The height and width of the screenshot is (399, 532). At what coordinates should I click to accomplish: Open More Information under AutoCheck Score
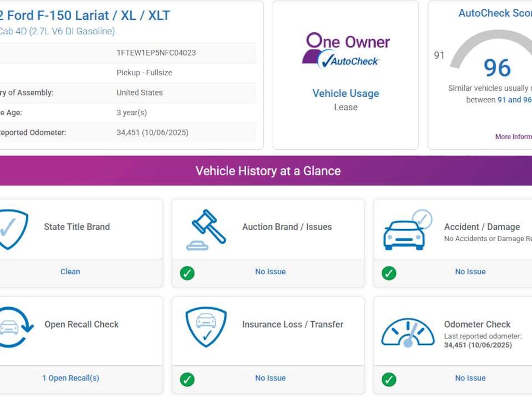pyautogui.click(x=513, y=137)
